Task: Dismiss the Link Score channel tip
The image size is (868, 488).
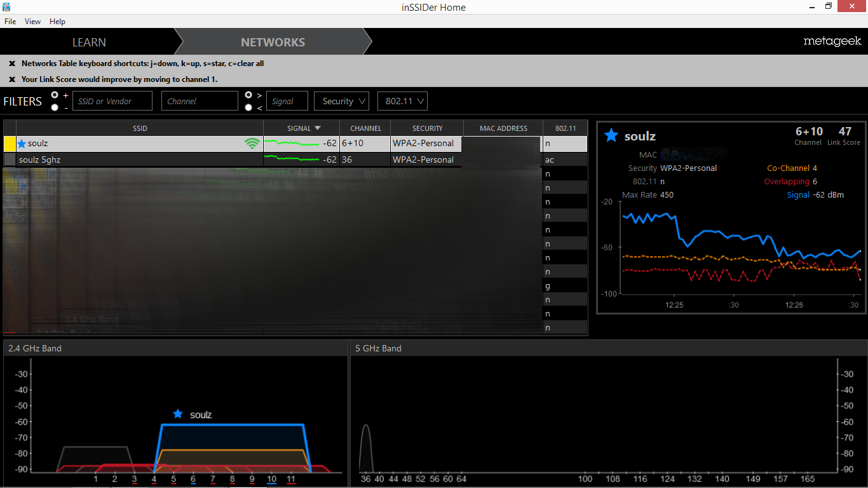Action: (11, 79)
